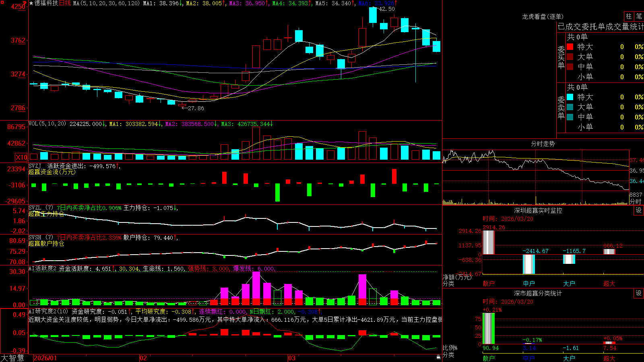
Task: Select 超大 in 深市超赢分类统计
Action: (x=609, y=358)
